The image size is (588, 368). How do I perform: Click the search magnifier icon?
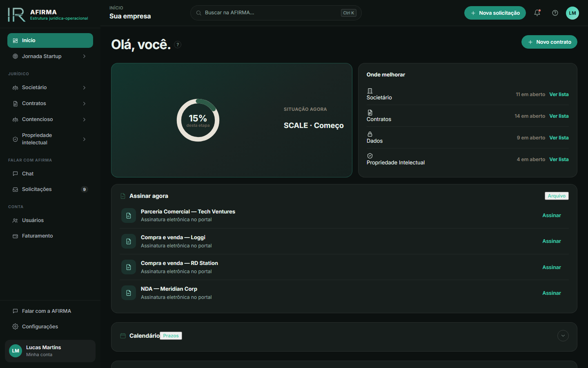[x=199, y=13]
